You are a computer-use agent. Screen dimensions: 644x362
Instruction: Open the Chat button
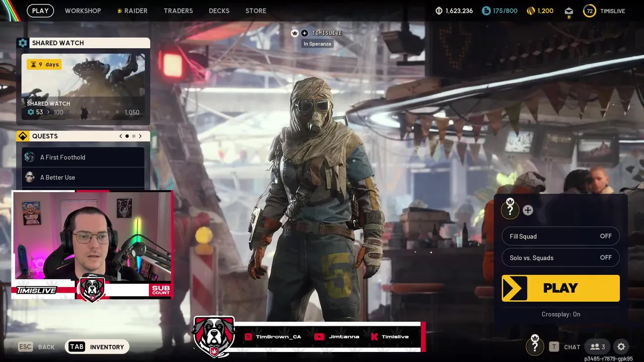click(565, 347)
